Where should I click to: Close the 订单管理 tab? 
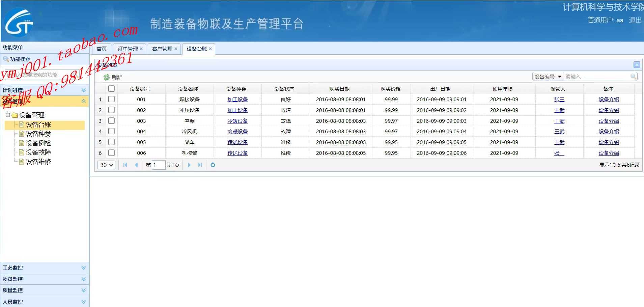[141, 49]
